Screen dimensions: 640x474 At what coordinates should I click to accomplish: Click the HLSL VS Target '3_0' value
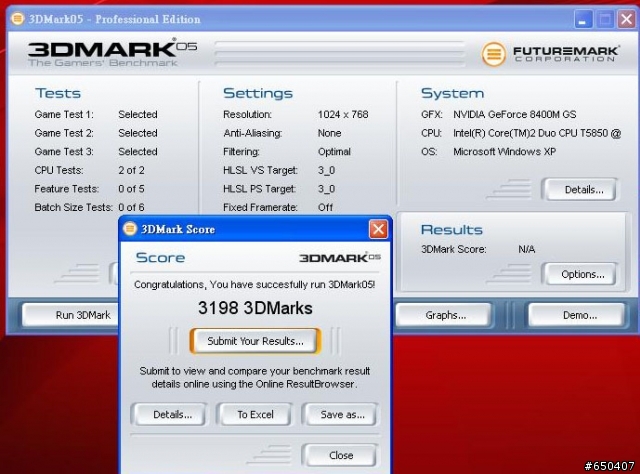327,170
